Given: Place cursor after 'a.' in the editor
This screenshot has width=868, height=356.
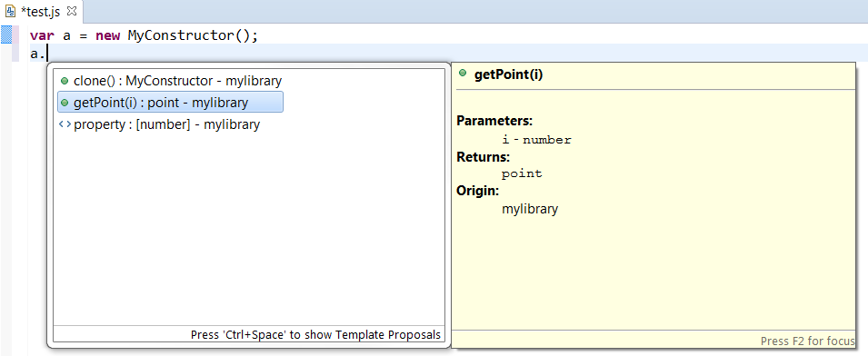Looking at the screenshot, I should tap(48, 54).
